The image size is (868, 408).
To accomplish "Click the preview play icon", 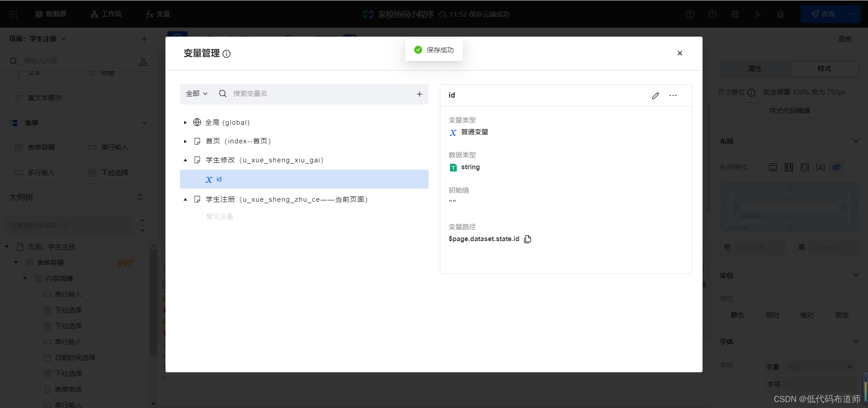I will 758,14.
